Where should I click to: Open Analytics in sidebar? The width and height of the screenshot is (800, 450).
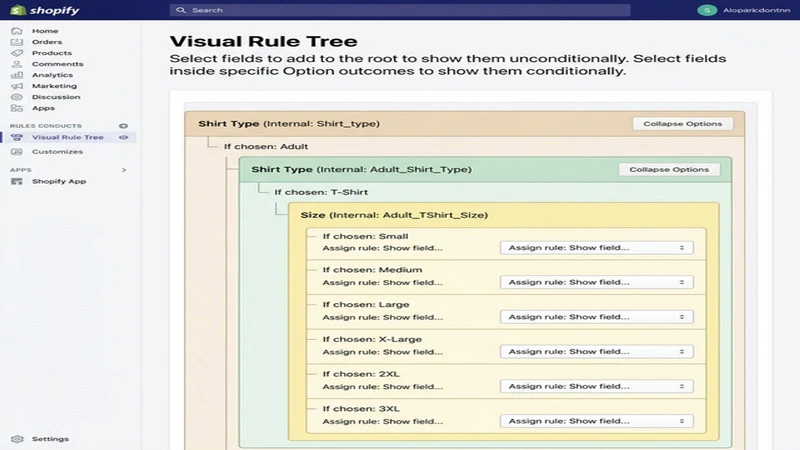tap(52, 75)
